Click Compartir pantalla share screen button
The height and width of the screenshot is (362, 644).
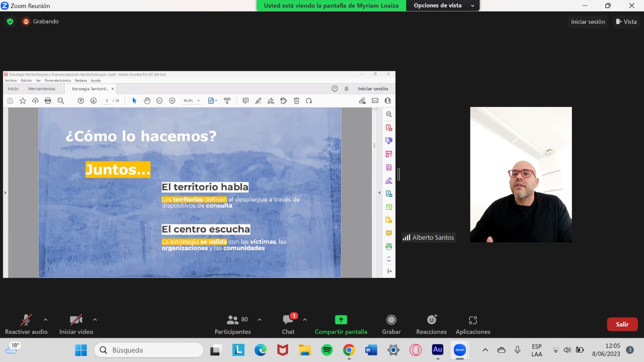(341, 324)
